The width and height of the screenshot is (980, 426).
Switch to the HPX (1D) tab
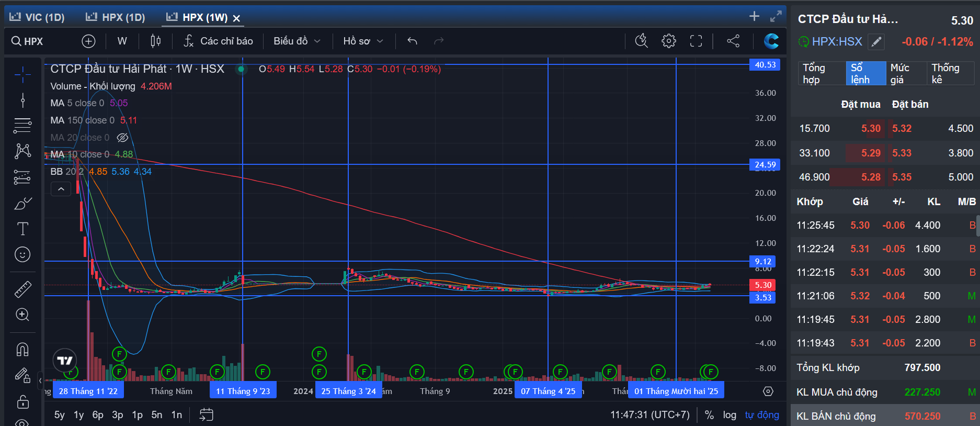[x=116, y=17]
